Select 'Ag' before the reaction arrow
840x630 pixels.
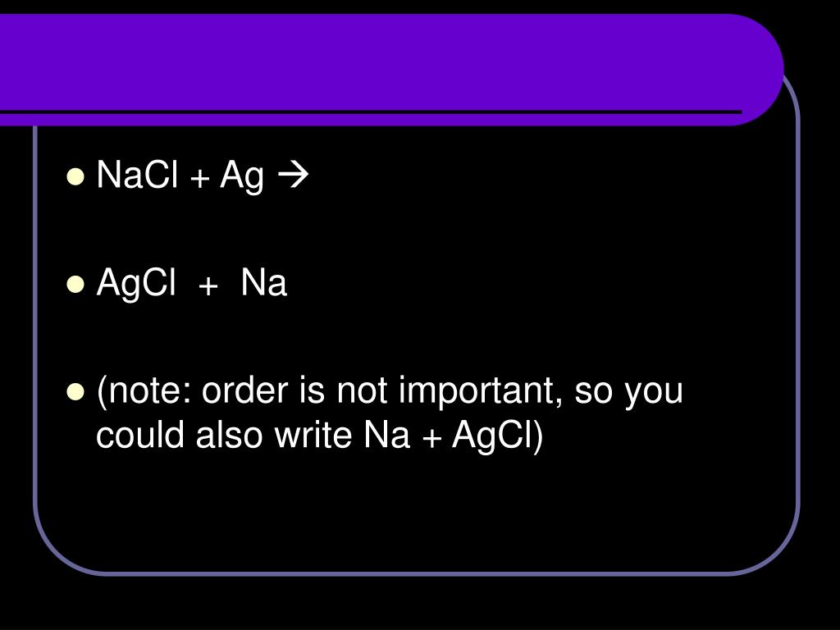click(241, 176)
